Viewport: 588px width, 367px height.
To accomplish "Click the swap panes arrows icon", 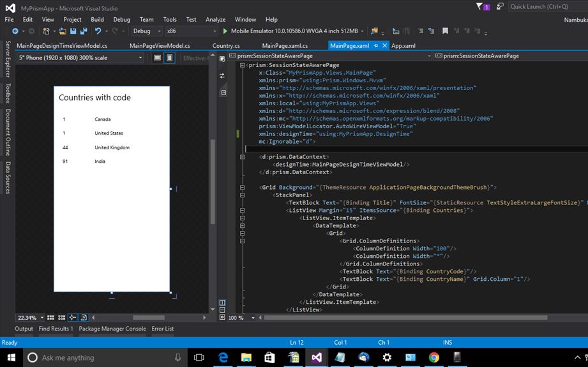I will pyautogui.click(x=222, y=75).
